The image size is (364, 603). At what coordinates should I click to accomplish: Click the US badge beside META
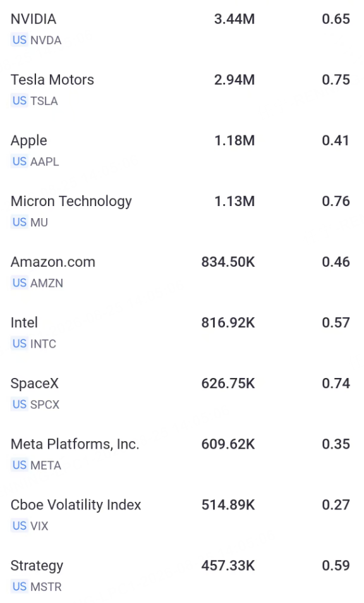tap(19, 465)
